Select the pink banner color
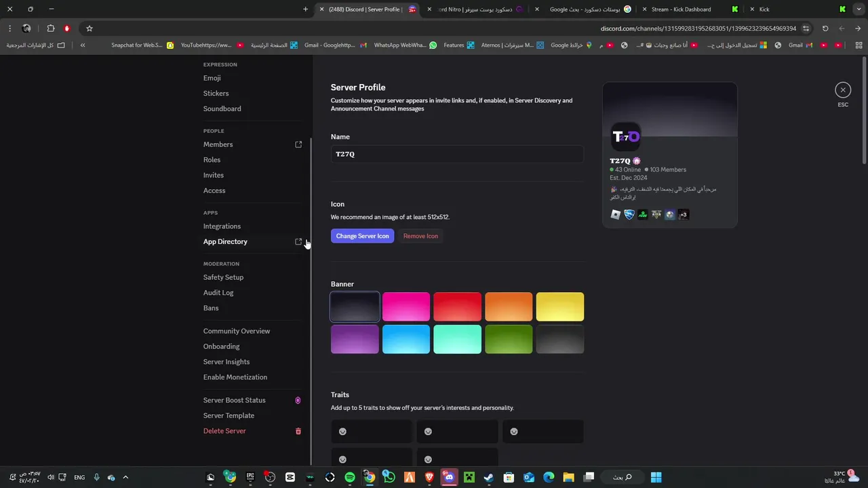Viewport: 868px width, 488px height. [406, 307]
